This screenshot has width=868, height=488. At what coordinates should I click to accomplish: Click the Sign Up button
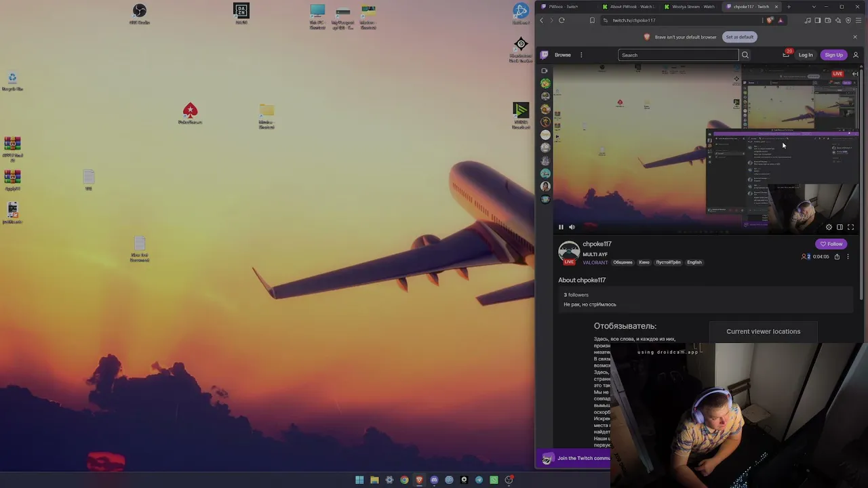point(834,55)
